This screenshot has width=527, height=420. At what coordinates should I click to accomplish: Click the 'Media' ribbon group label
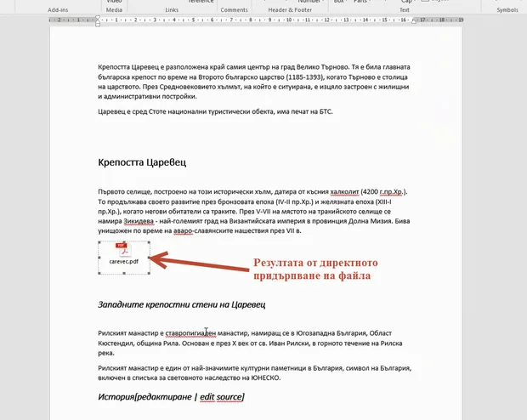114,9
